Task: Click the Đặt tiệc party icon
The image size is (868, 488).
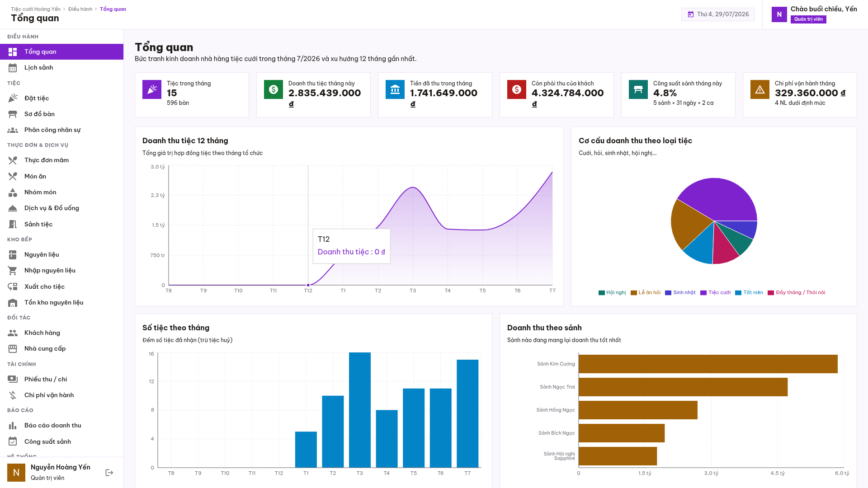Action: [x=13, y=98]
